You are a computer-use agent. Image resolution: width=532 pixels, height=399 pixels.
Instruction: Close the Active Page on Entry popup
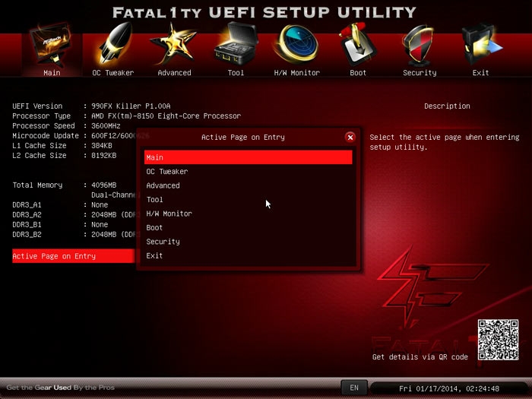coord(350,138)
